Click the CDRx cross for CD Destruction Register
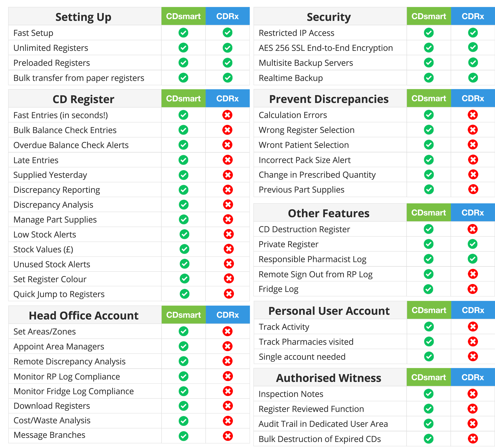This screenshot has width=495, height=448. 473,229
